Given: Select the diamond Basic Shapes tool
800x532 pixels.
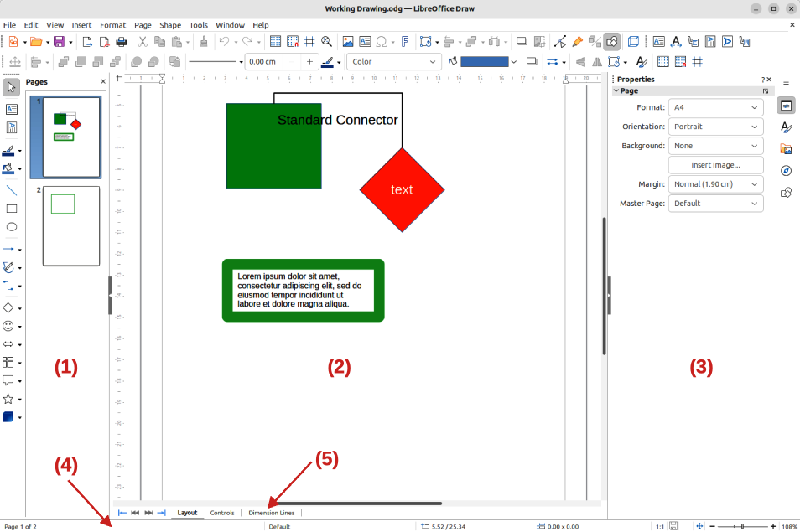Looking at the screenshot, I should [x=8, y=307].
